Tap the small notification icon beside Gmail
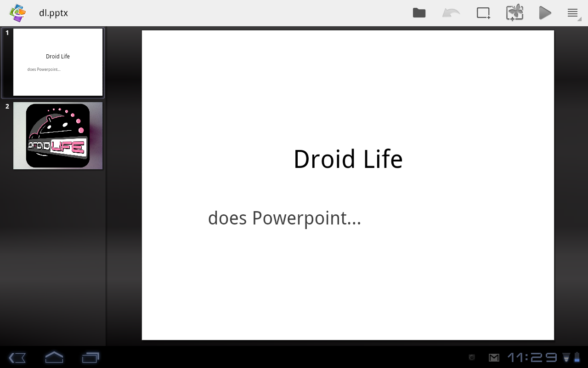The image size is (588, 368). click(472, 357)
